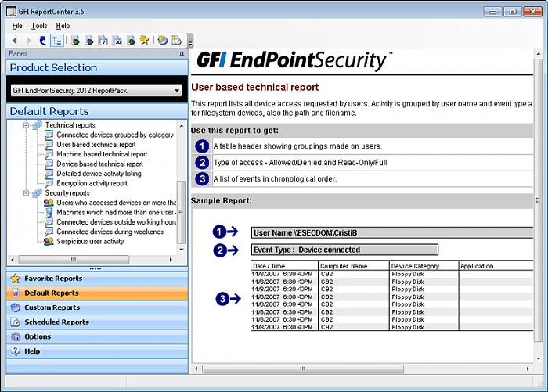
Task: Click the add-to-favorites star toolbar icon
Action: (x=144, y=41)
